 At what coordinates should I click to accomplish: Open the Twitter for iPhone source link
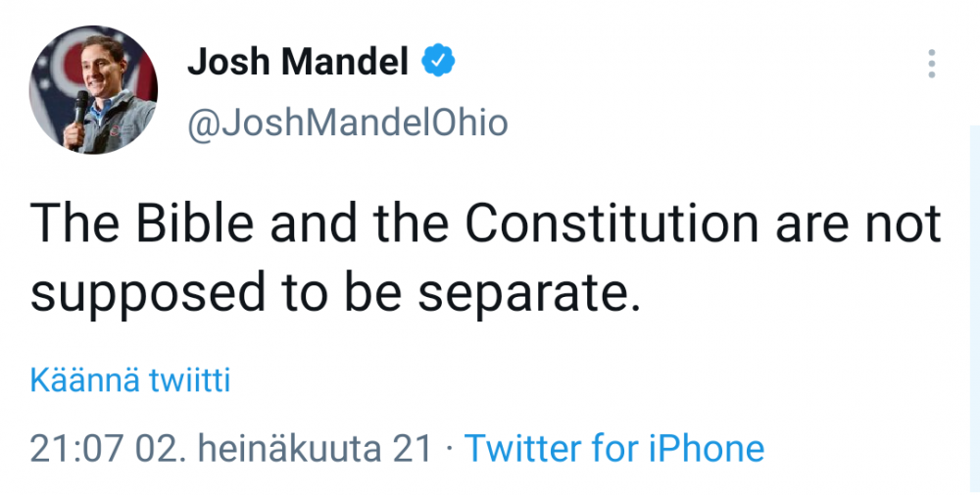coord(613,448)
